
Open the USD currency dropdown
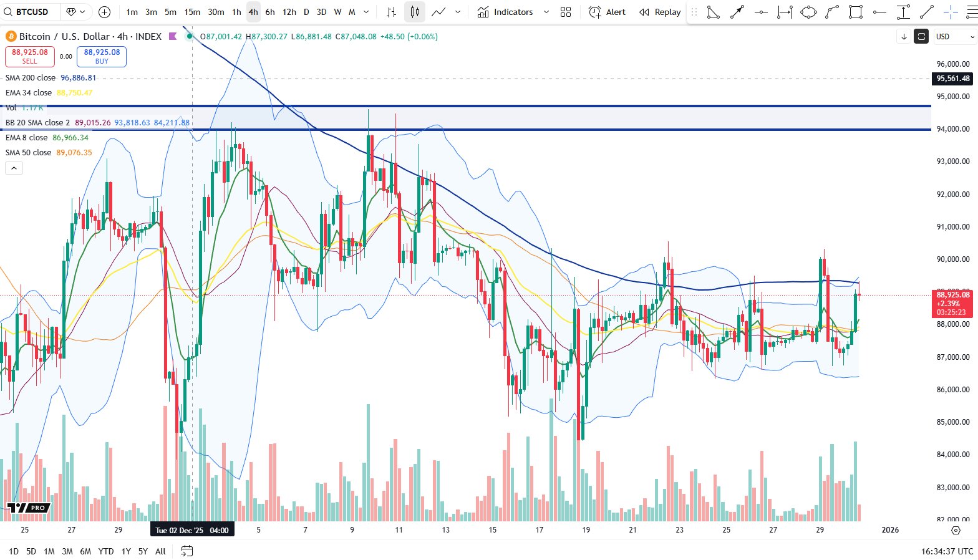click(x=954, y=37)
